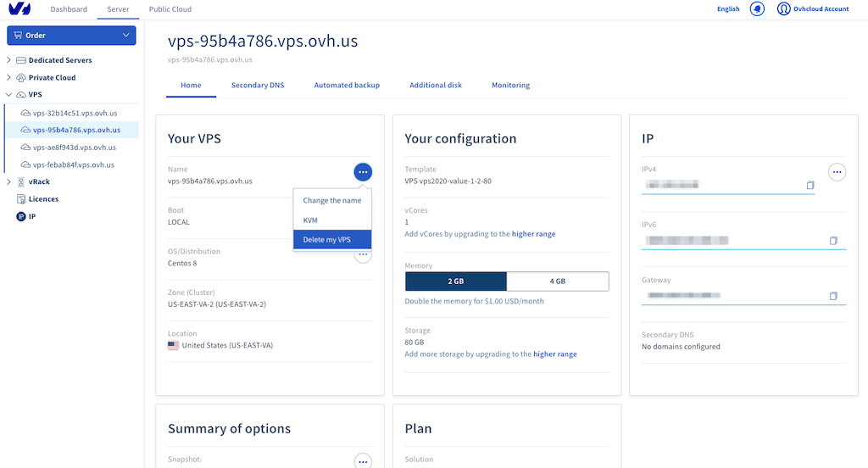Viewport: 868px width, 468px height.
Task: Click the blue ellipsis button next to Name
Action: 363,172
